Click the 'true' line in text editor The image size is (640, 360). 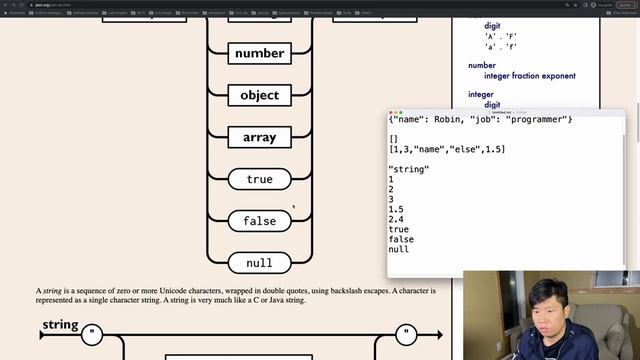399,229
